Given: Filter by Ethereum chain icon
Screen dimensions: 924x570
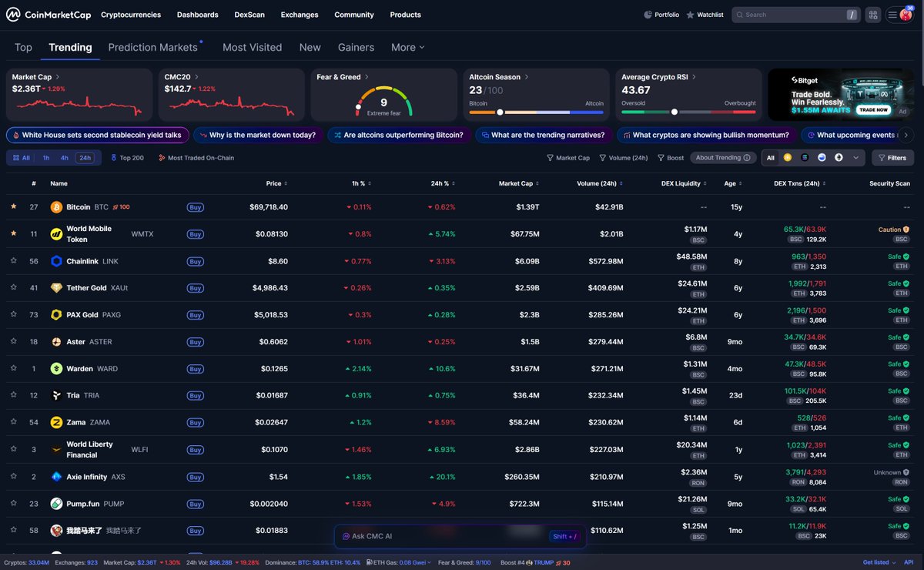Looking at the screenshot, I should (839, 157).
